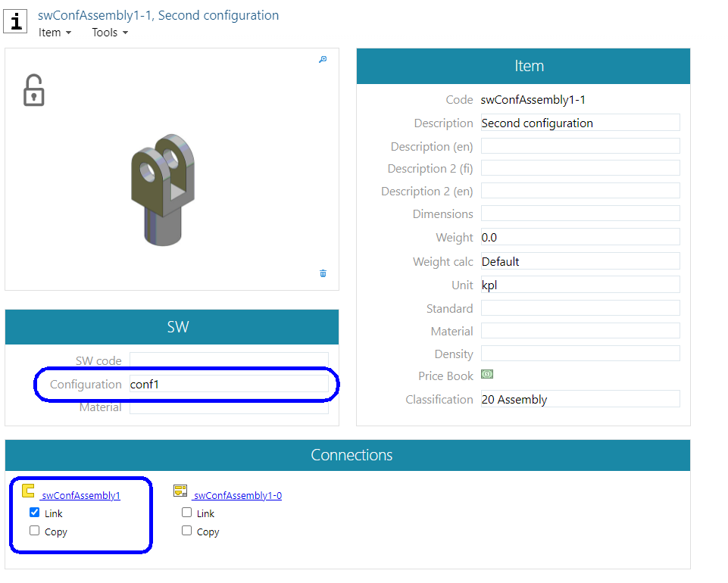728x583 pixels.
Task: Click the info icon beside the item title
Action: (16, 21)
